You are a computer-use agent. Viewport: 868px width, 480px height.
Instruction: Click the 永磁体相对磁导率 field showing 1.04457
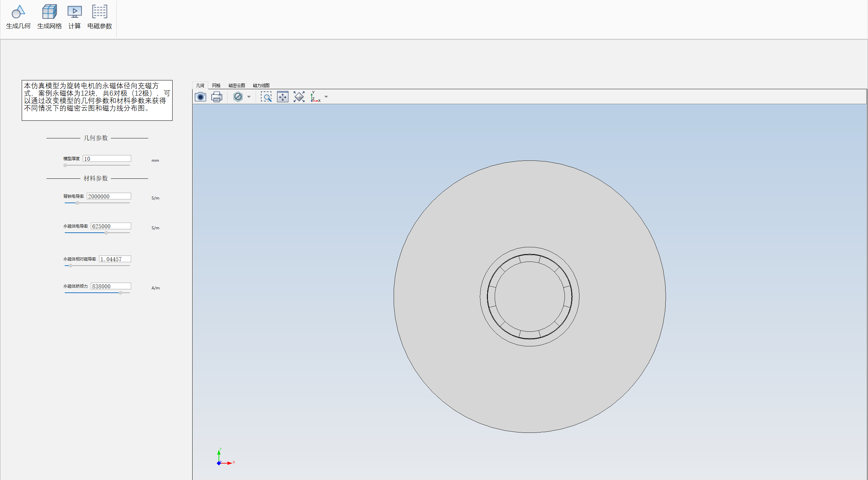point(115,259)
